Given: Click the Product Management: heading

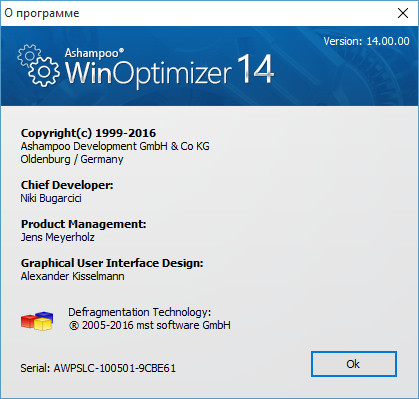Looking at the screenshot, I should (83, 224).
